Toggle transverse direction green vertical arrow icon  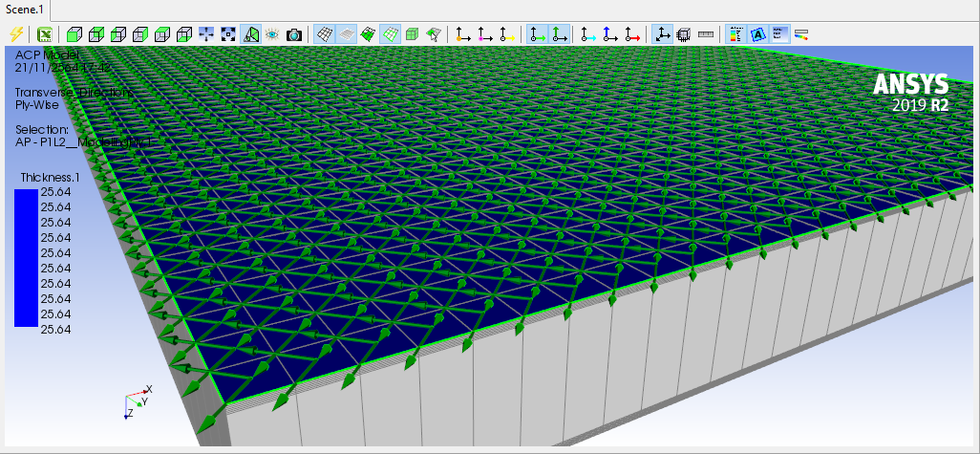[560, 34]
